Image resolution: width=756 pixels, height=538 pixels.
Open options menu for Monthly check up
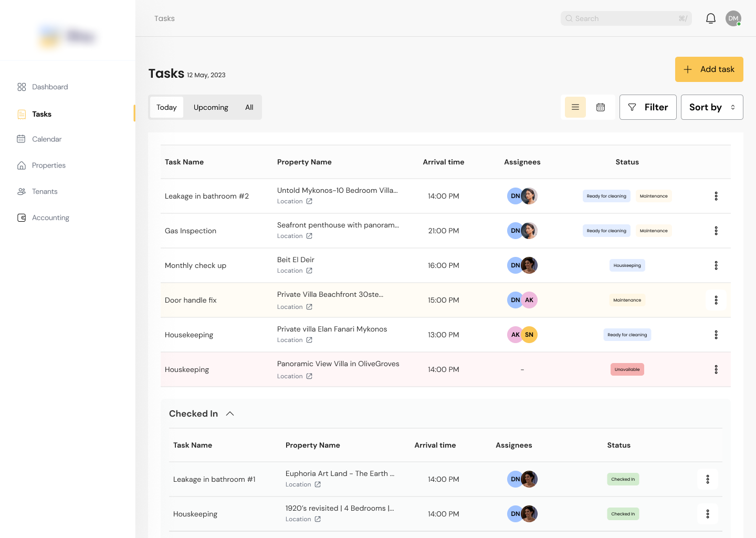click(716, 265)
